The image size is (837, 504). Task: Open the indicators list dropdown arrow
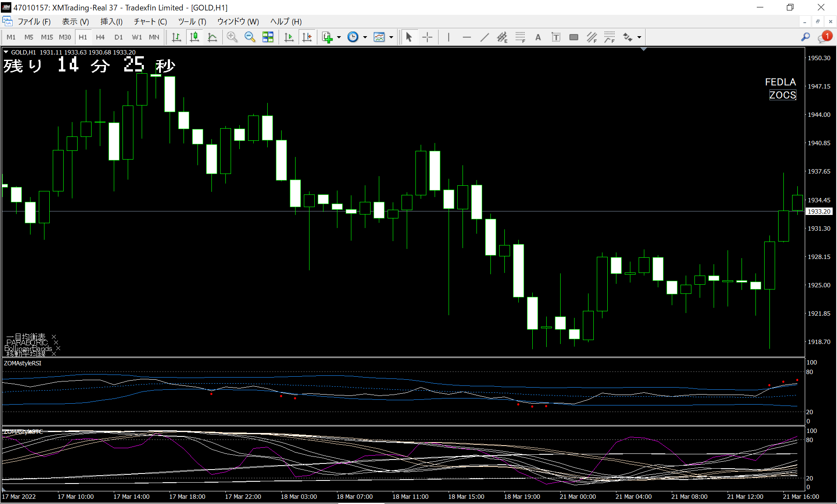[339, 37]
